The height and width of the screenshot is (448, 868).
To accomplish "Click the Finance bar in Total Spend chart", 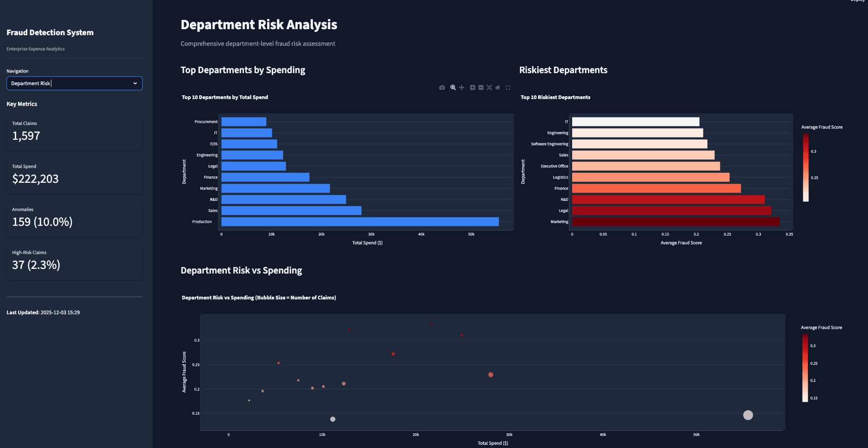I will [x=265, y=177].
